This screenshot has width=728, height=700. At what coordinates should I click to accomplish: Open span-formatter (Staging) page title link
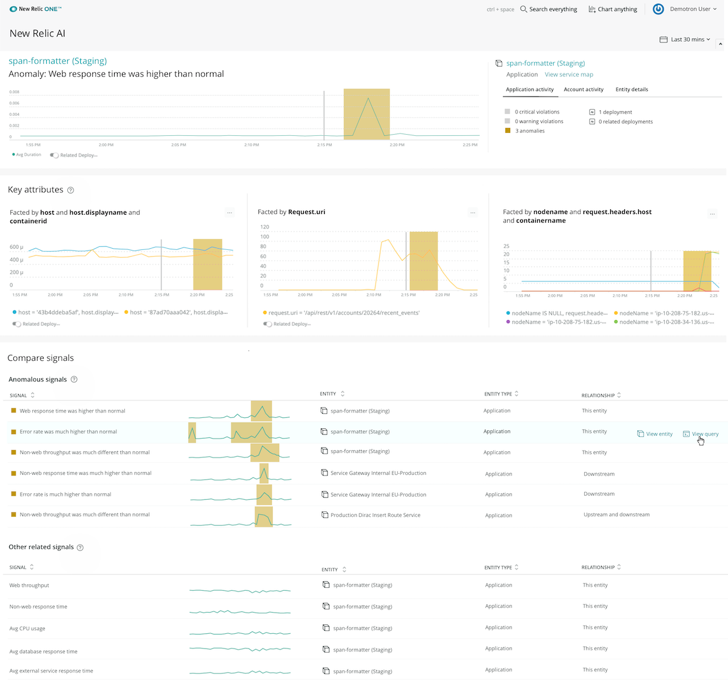58,61
